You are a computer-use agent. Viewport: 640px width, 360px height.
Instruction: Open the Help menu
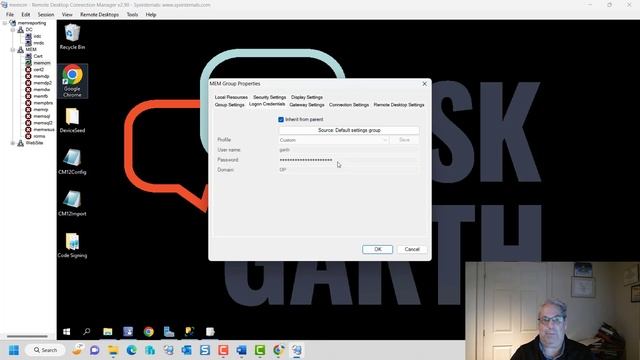pos(151,14)
